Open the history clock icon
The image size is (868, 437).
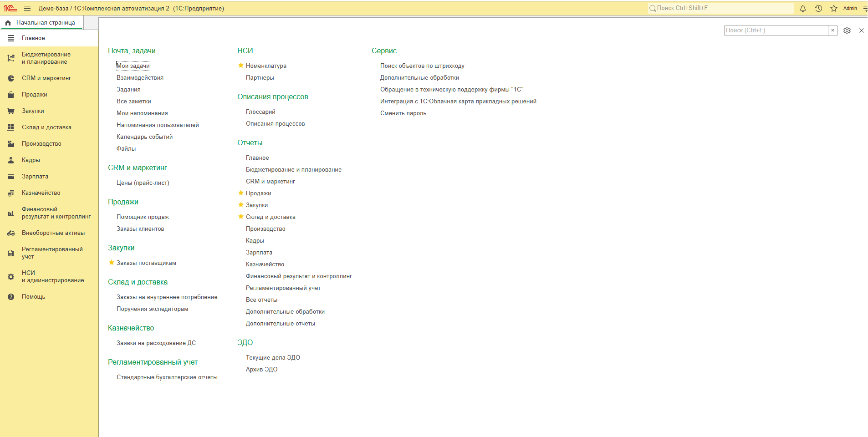818,8
